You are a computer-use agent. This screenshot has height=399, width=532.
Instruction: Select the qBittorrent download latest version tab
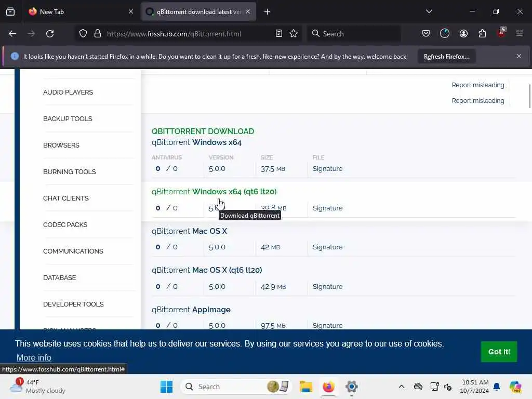pyautogui.click(x=198, y=11)
